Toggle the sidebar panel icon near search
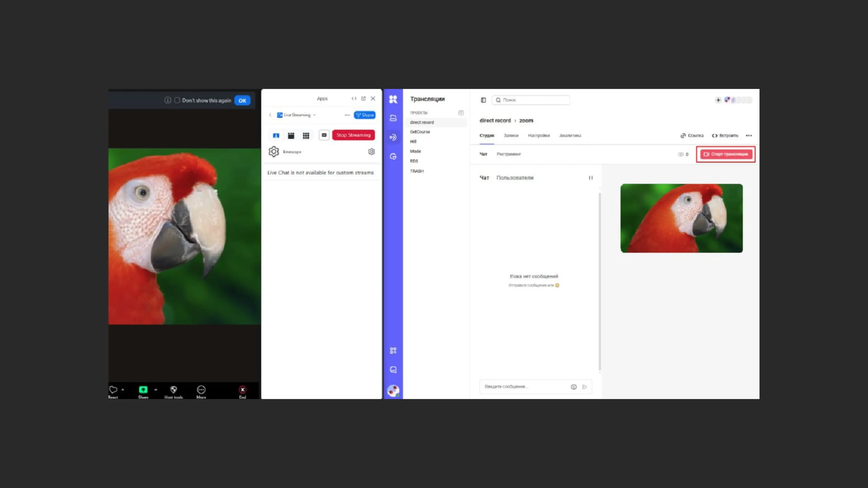Viewport: 868px width, 488px height. click(483, 100)
